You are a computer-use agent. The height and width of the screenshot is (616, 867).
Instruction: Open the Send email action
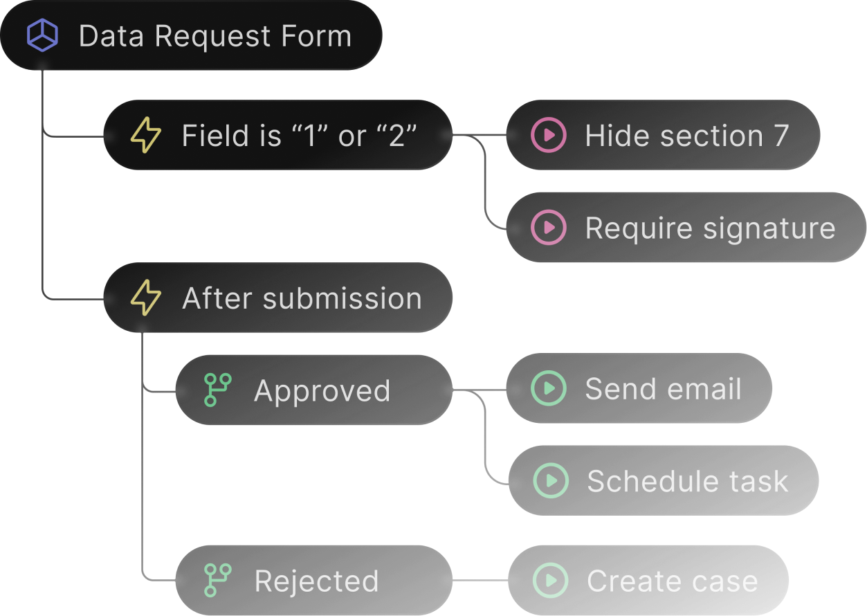tap(663, 389)
